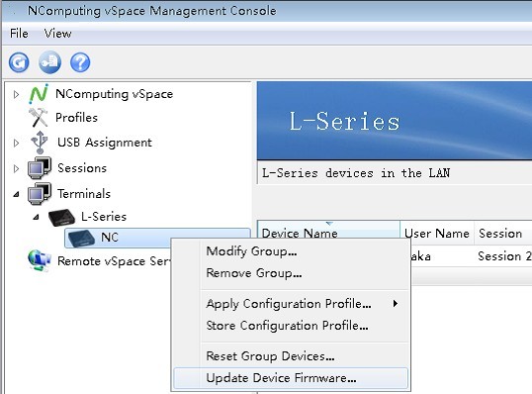The image size is (532, 394).
Task: Open Apply Configuration Profile submenu
Action: tap(291, 303)
